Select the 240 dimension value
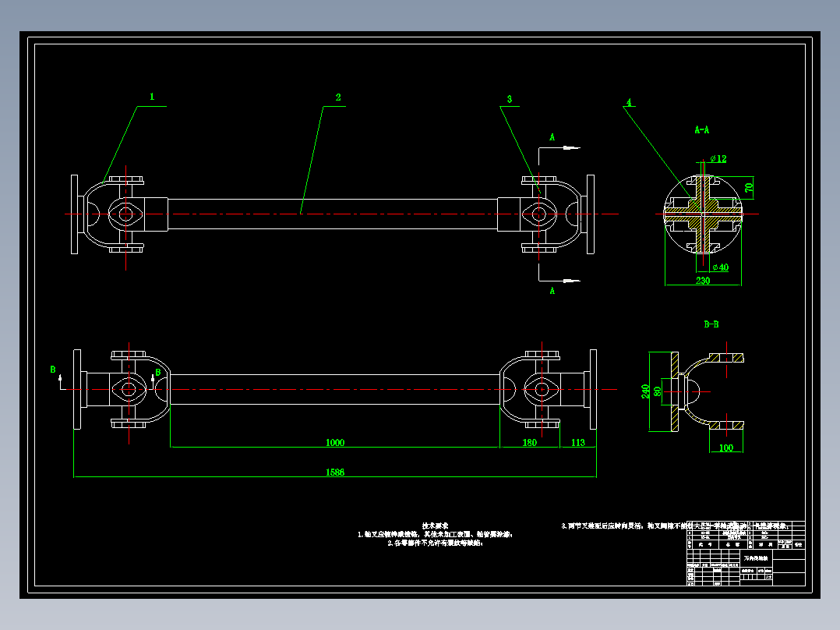The image size is (840, 630). pyautogui.click(x=645, y=391)
